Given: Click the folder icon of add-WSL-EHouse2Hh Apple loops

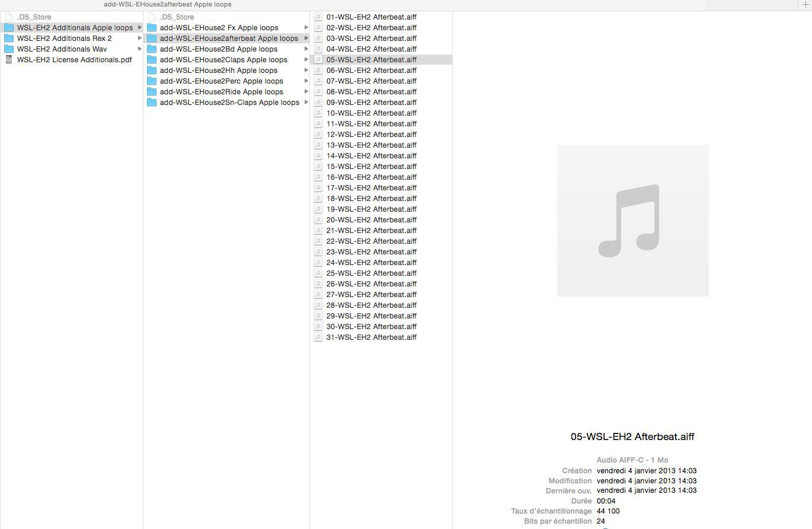Looking at the screenshot, I should [152, 71].
